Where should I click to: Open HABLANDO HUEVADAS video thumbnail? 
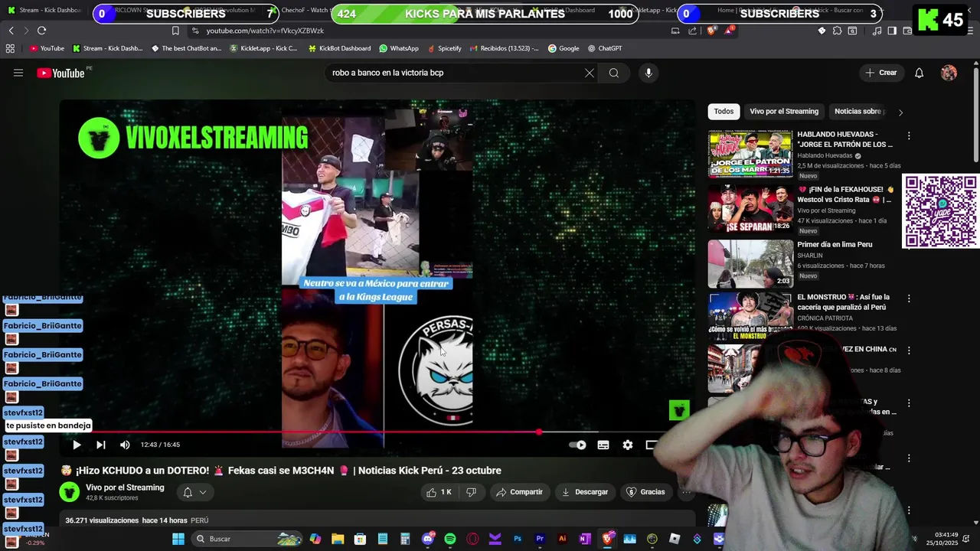(x=750, y=154)
